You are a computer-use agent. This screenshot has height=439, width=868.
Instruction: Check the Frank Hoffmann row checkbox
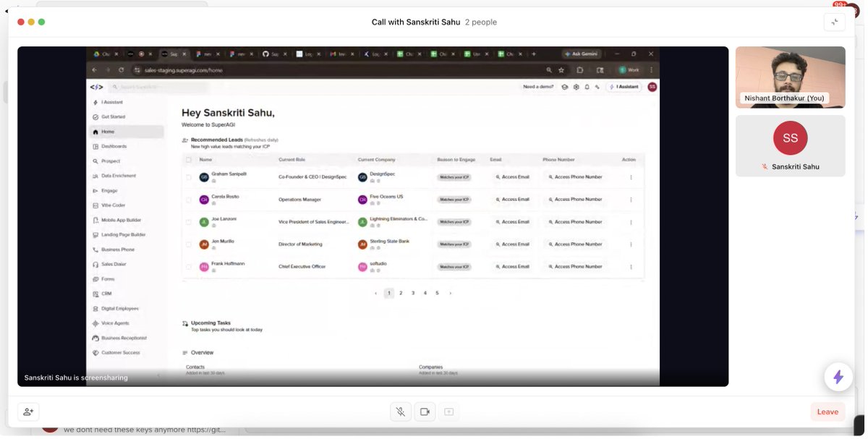[189, 267]
